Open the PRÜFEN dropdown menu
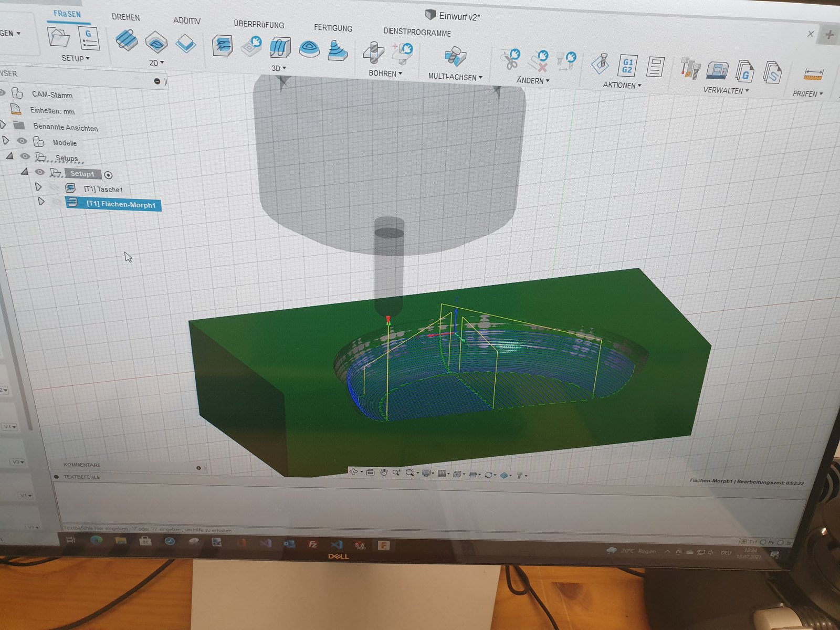This screenshot has height=630, width=840. coord(808,93)
